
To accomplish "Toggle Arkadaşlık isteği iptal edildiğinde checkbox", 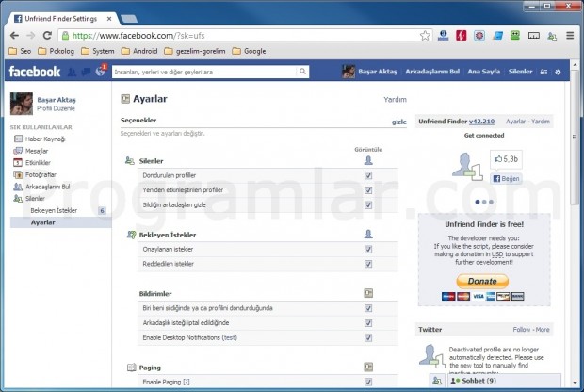I will tap(368, 323).
